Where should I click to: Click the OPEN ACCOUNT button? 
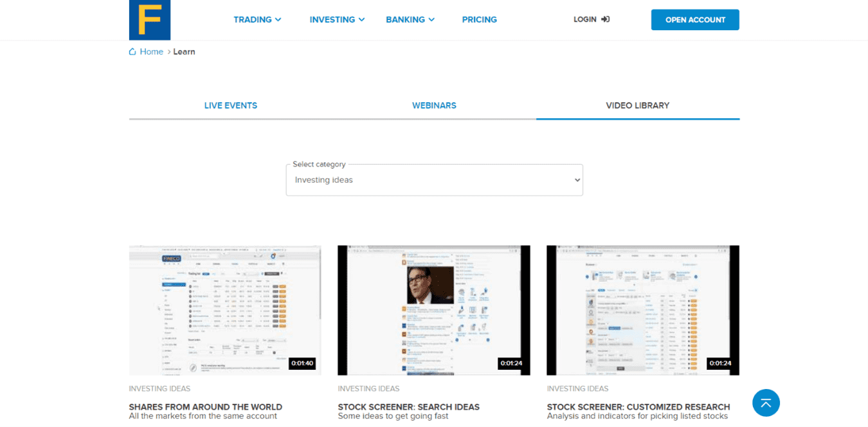[695, 19]
